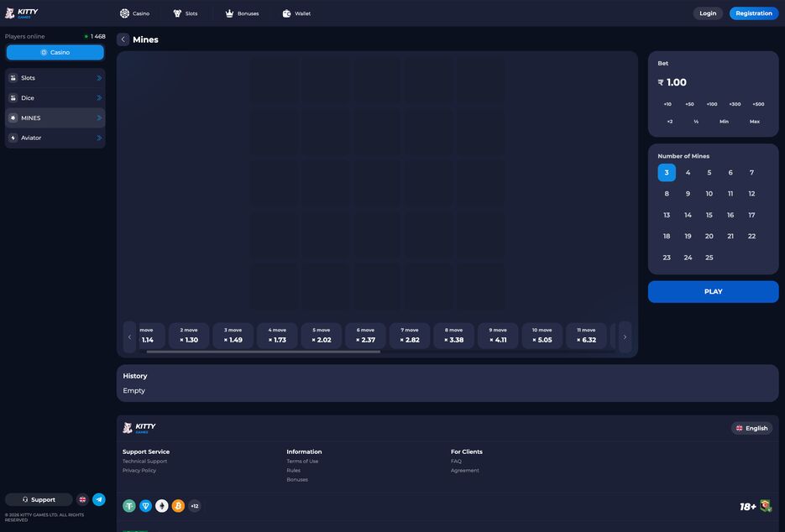Select 3 mines
Image resolution: width=785 pixels, height=532 pixels.
click(667, 173)
